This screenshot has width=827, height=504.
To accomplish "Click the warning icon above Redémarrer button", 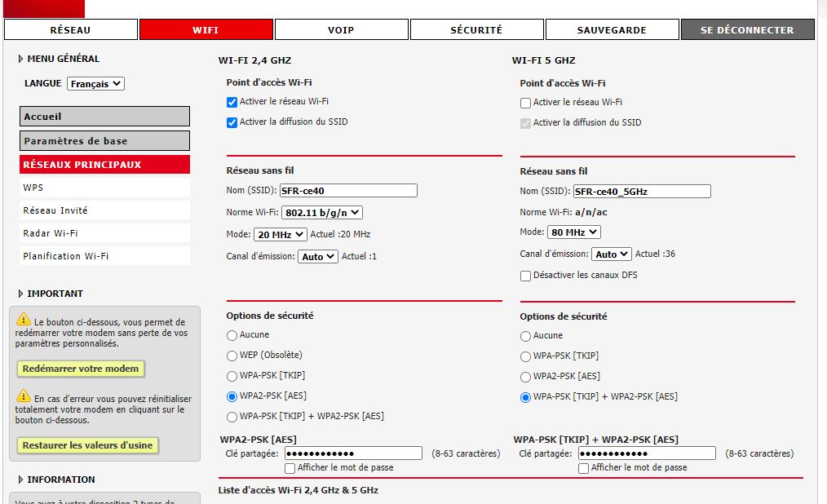I will pyautogui.click(x=24, y=321).
